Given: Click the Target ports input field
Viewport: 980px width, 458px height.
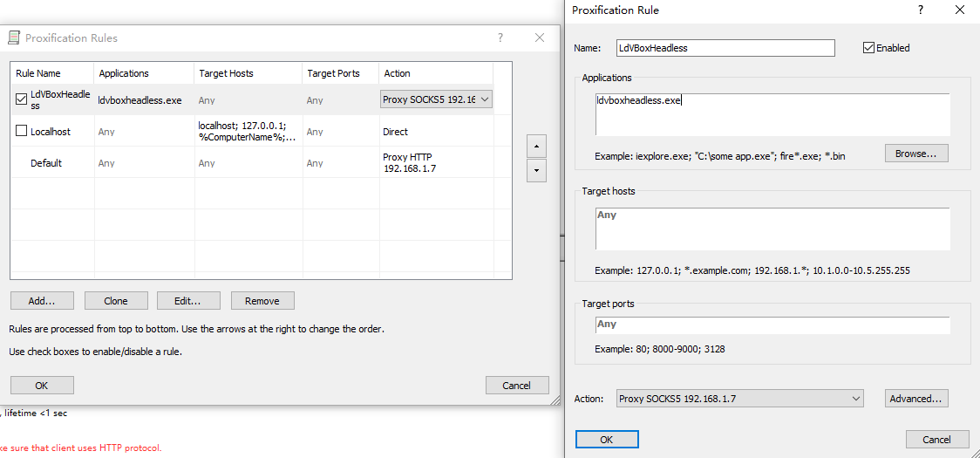Looking at the screenshot, I should [772, 325].
